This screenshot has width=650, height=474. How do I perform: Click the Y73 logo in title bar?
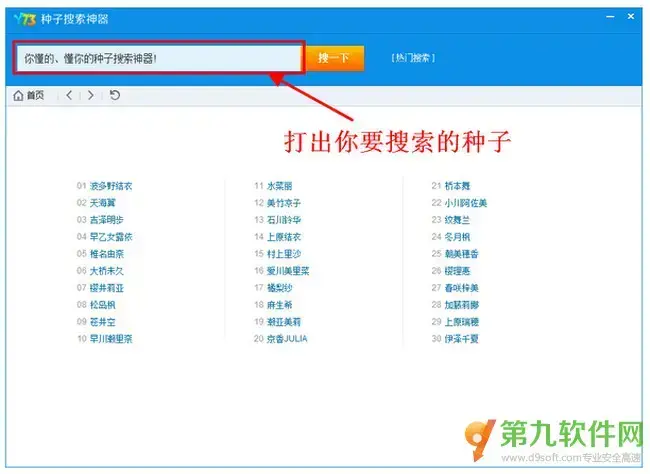pos(25,19)
